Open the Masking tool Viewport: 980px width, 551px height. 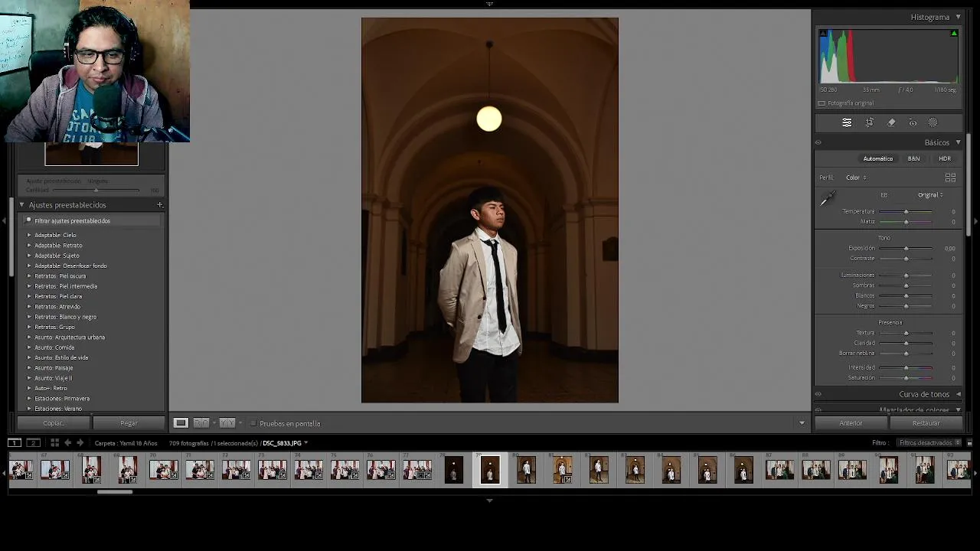click(x=933, y=122)
